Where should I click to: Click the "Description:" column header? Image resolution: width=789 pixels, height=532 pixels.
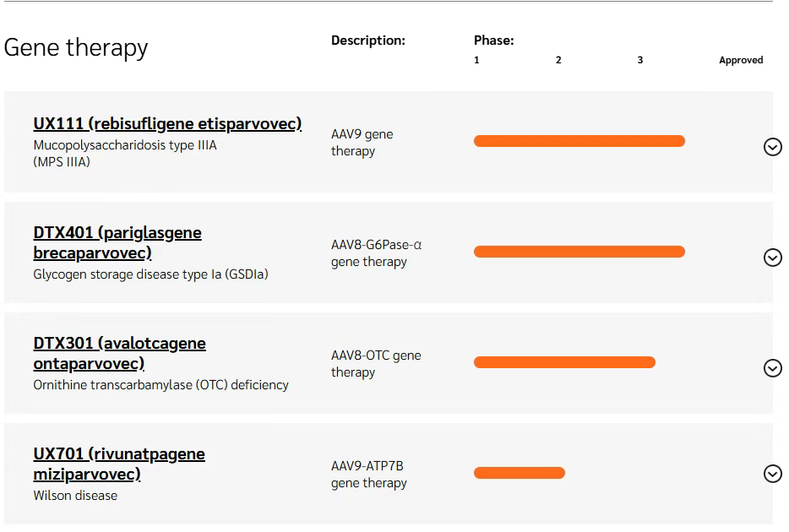pyautogui.click(x=367, y=41)
